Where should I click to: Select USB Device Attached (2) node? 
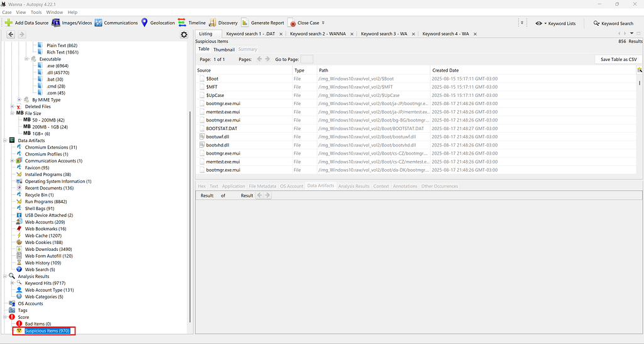coord(49,215)
